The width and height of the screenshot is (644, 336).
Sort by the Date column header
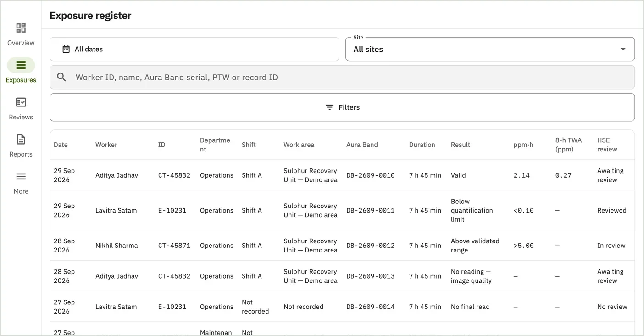61,145
